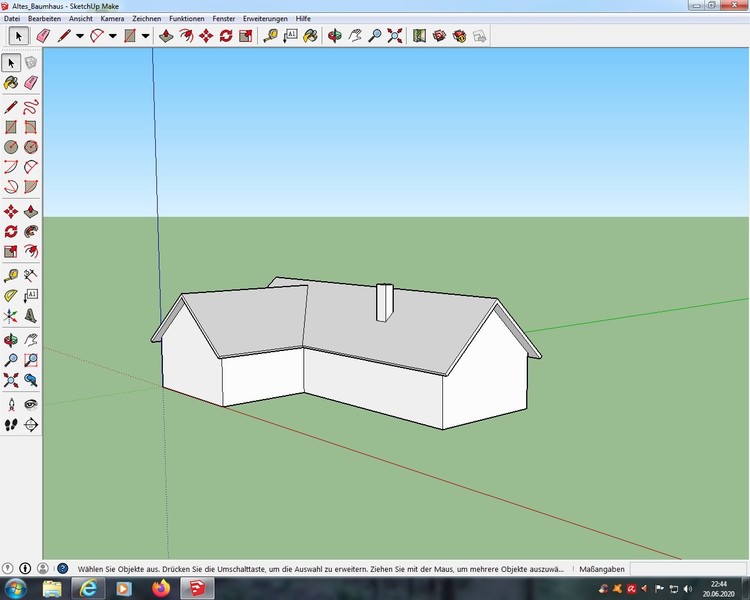Click the clock showing 22:44
The height and width of the screenshot is (600, 750).
pyautogui.click(x=718, y=584)
